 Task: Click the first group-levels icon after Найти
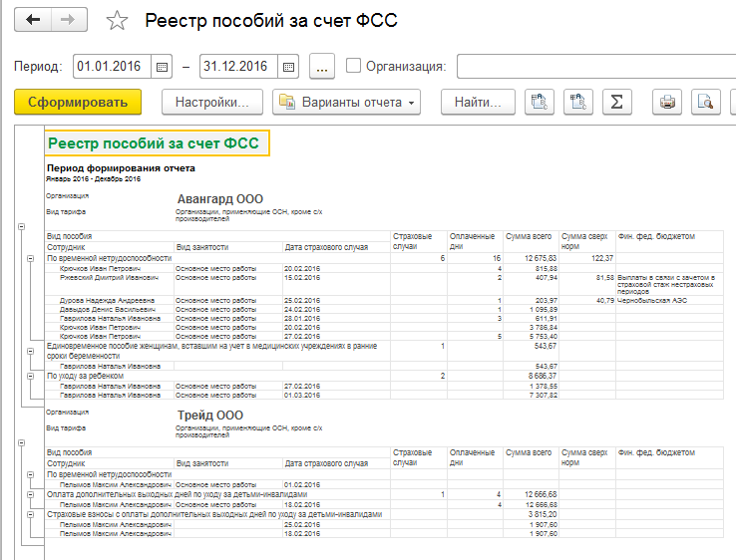click(539, 102)
